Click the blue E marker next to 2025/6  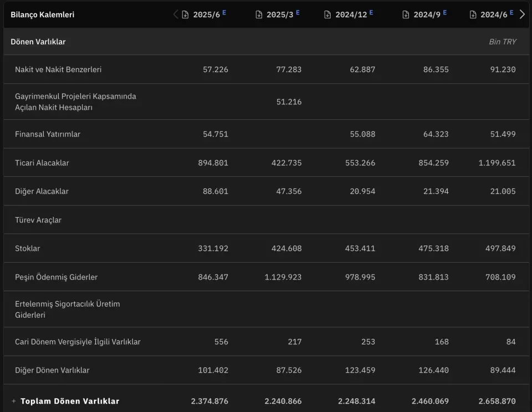224,12
